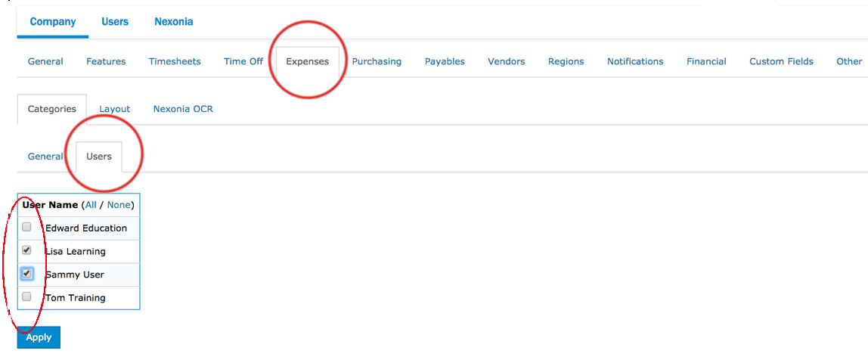Click None link in User Name header
Viewport: 868px width, 360px height.
tap(119, 205)
